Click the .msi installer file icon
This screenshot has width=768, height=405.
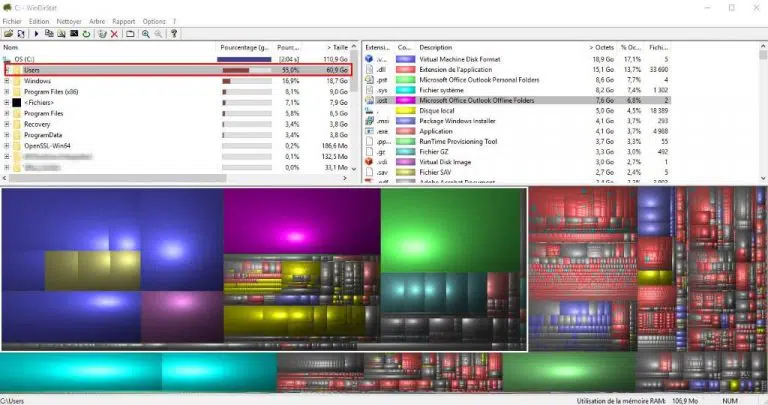point(369,121)
